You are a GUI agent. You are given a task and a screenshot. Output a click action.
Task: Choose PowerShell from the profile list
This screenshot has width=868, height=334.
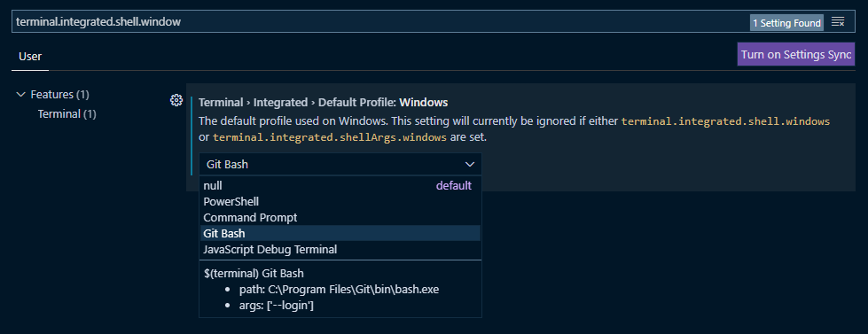[340, 201]
